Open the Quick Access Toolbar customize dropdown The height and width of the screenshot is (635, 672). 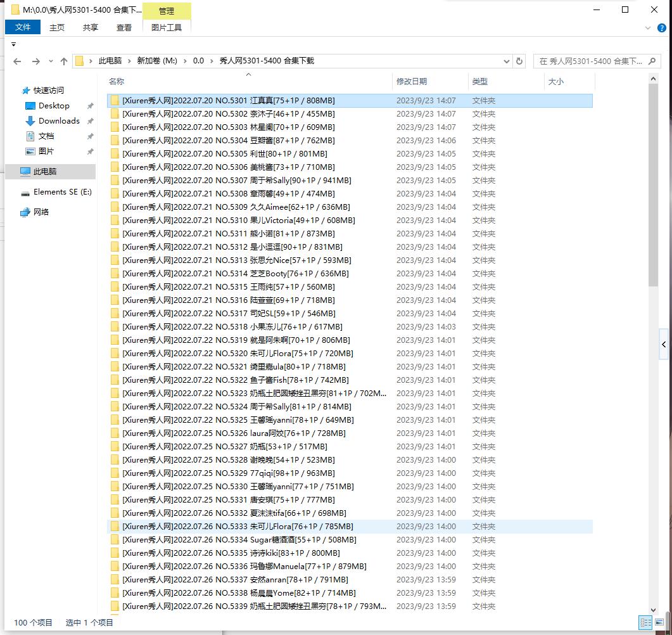(14, 44)
